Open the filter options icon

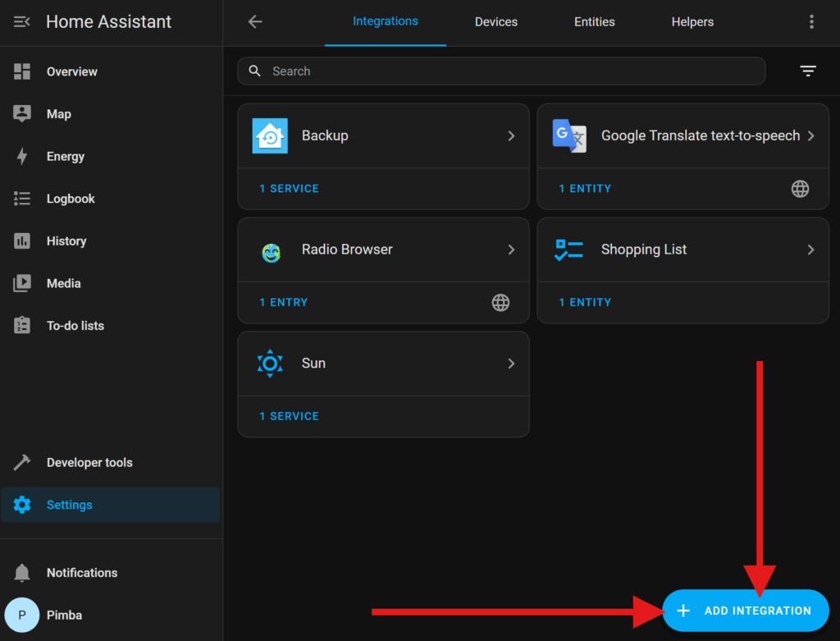(808, 71)
